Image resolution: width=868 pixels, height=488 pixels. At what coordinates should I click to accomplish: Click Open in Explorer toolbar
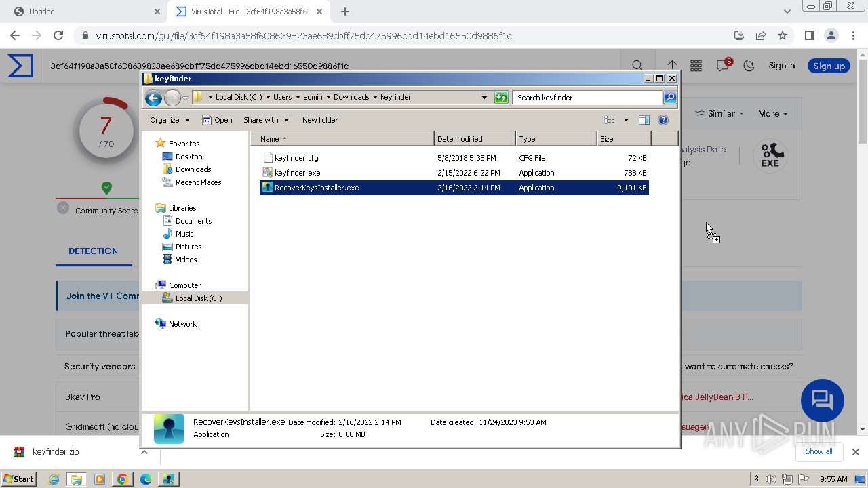[x=217, y=120]
